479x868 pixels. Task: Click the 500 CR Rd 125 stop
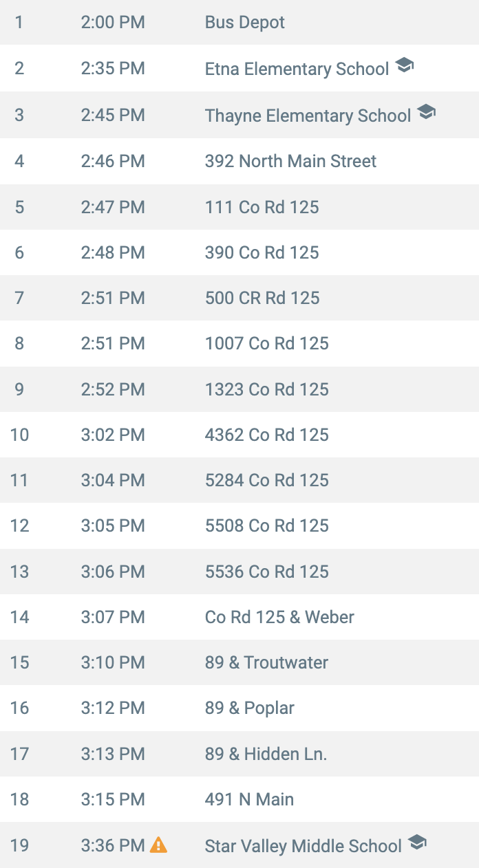tap(239, 298)
